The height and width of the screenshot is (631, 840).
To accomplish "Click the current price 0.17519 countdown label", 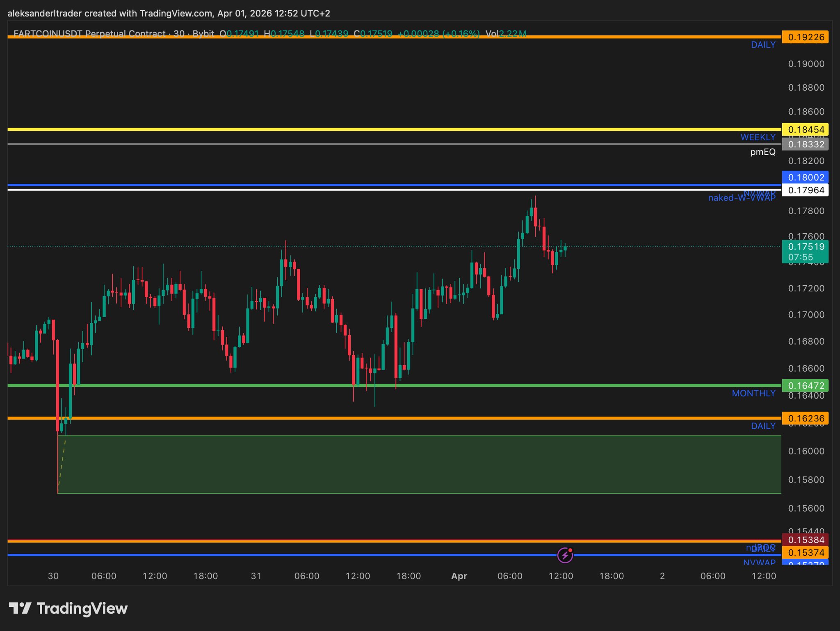I will point(805,251).
